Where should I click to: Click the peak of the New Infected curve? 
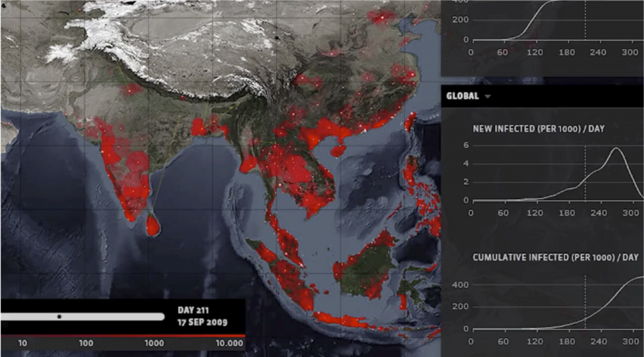tap(616, 148)
